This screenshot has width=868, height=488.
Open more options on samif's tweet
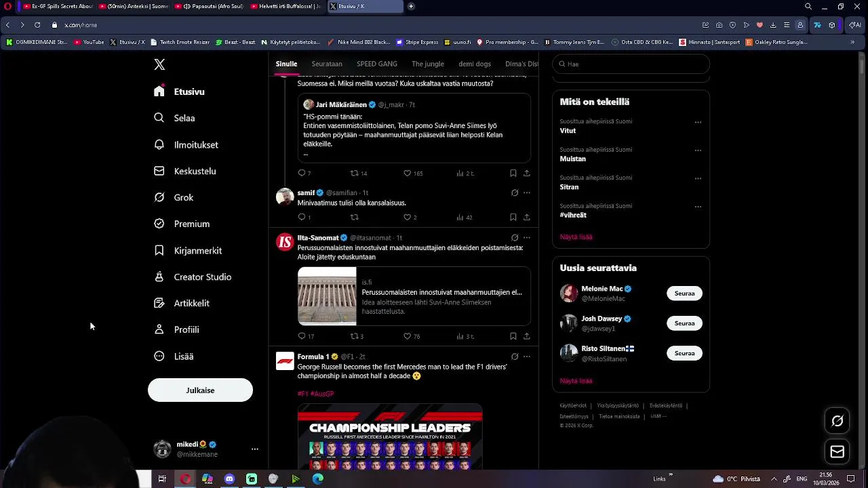526,192
